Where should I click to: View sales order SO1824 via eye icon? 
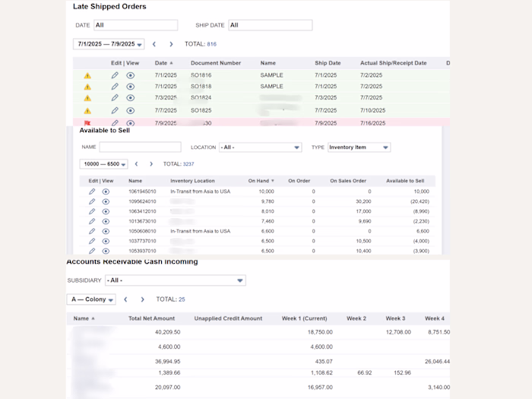[130, 98]
